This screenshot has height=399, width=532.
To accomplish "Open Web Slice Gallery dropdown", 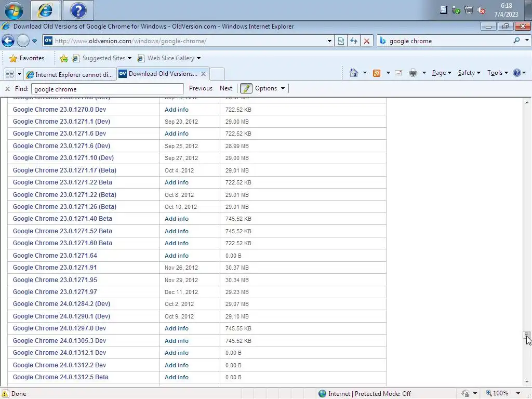I will pos(169,58).
